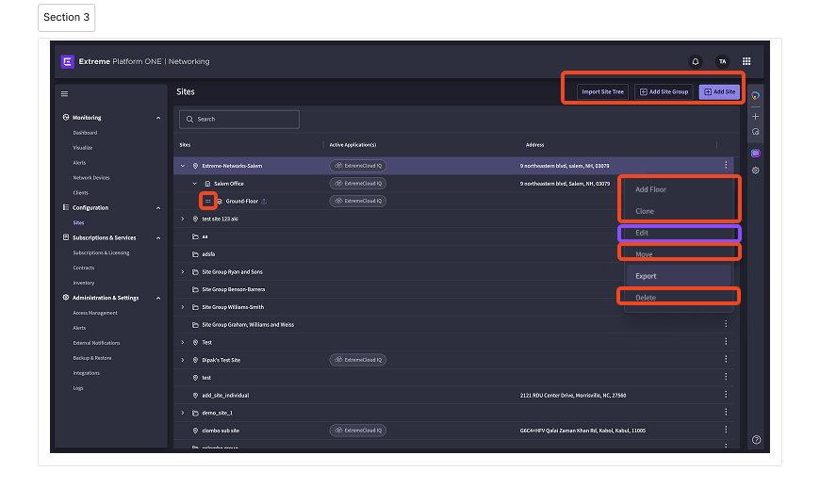The height and width of the screenshot is (504, 820).
Task: Collapse the Salem Office tree row
Action: [194, 184]
